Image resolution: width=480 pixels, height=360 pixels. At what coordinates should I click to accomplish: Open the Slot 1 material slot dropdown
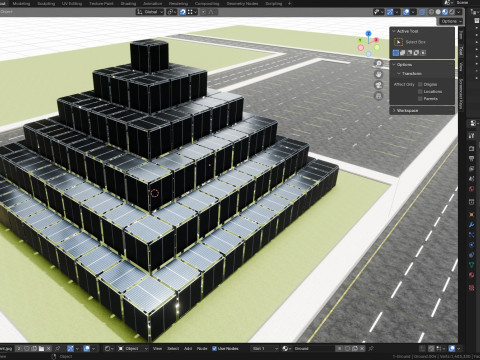point(264,348)
